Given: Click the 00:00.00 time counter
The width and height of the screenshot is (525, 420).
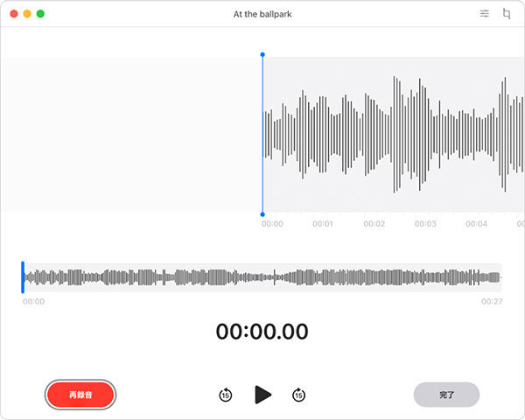Looking at the screenshot, I should pos(262,332).
